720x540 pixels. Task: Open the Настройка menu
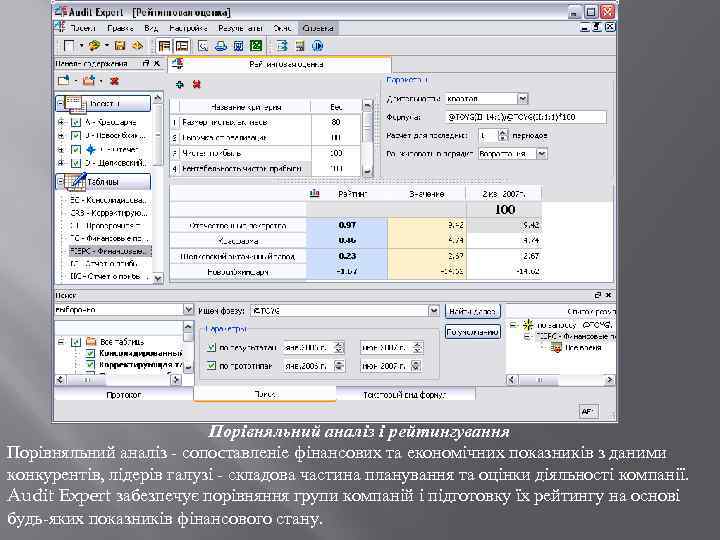[x=188, y=28]
